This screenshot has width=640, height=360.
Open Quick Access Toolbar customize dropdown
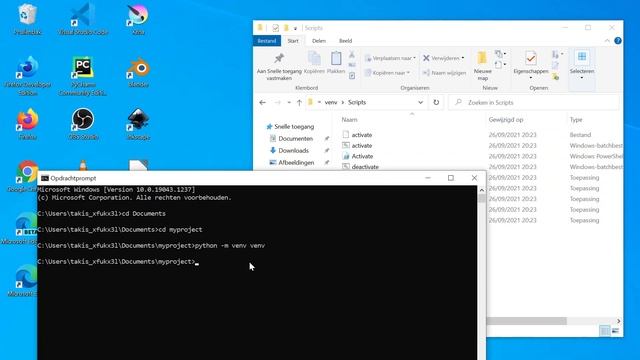(295, 29)
